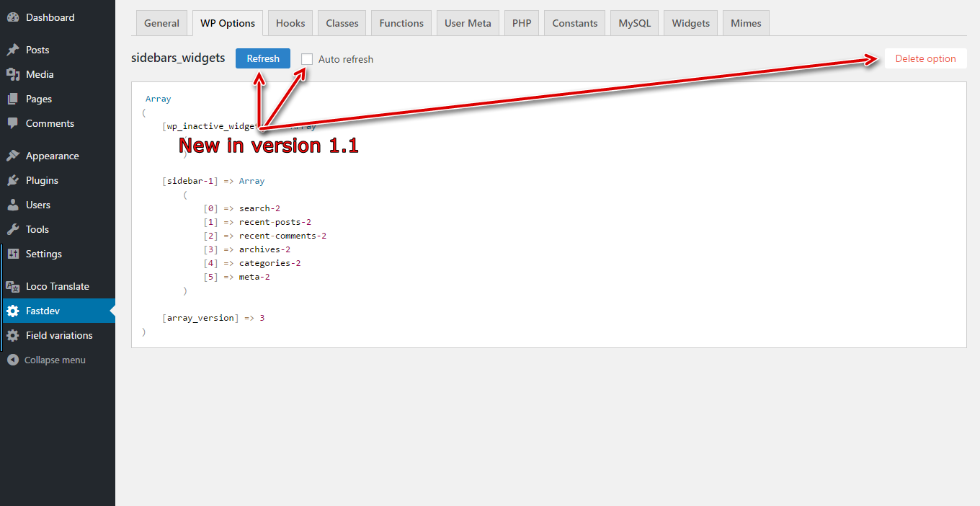Click the recent-comments-2 value
Viewport: 980px width, 506px height.
click(282, 236)
